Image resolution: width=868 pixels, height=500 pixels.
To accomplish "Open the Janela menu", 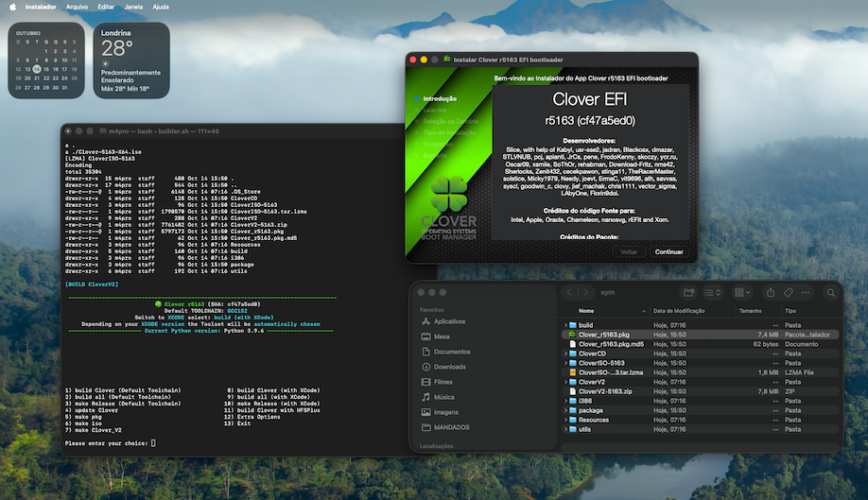I will pyautogui.click(x=133, y=7).
